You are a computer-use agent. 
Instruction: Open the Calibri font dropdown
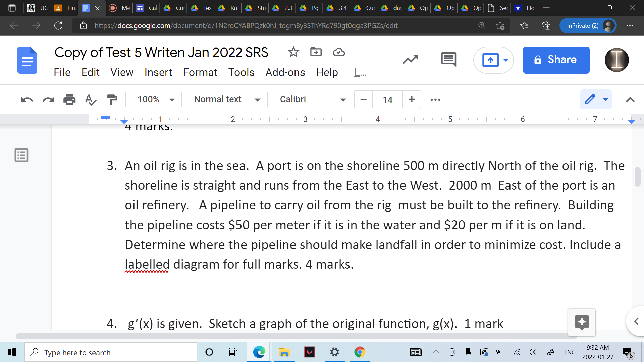point(311,99)
